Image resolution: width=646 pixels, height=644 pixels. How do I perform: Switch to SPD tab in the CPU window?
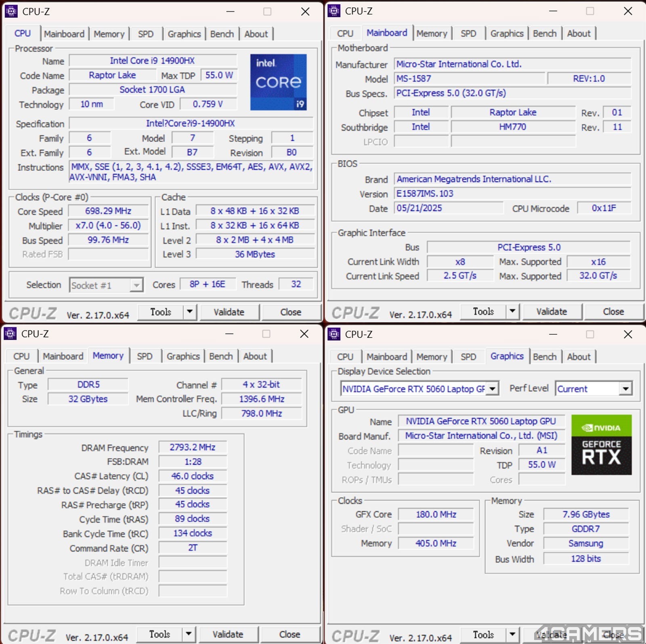[145, 34]
